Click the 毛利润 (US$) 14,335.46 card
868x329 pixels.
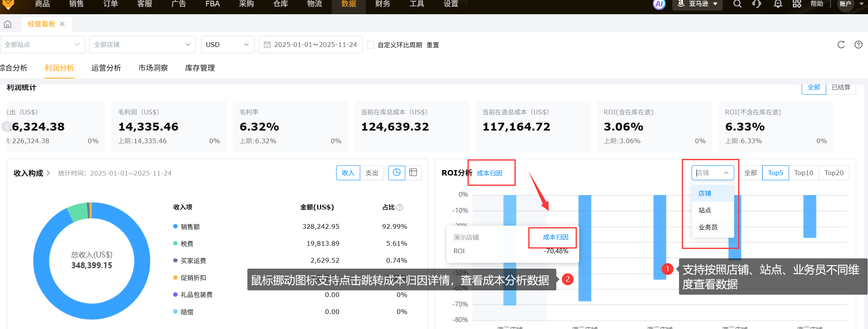click(169, 127)
